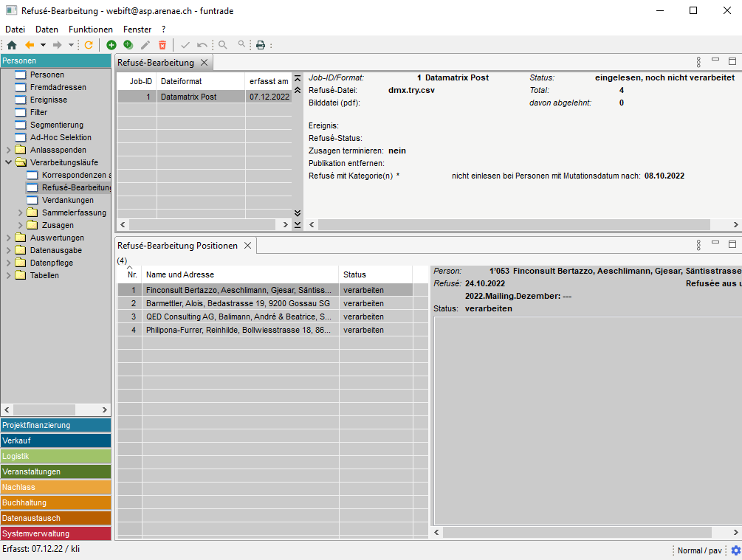Expand the Sammelerfassung tree node
The width and height of the screenshot is (742, 560).
(x=21, y=212)
